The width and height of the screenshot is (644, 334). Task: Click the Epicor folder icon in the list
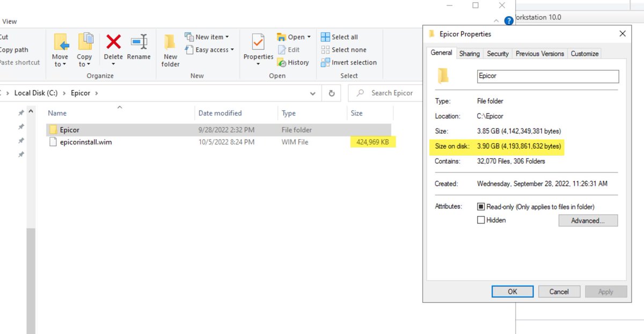click(x=53, y=130)
